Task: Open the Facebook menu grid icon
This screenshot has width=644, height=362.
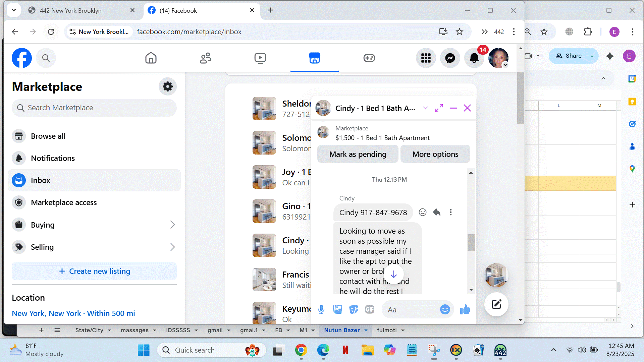Action: tap(426, 58)
